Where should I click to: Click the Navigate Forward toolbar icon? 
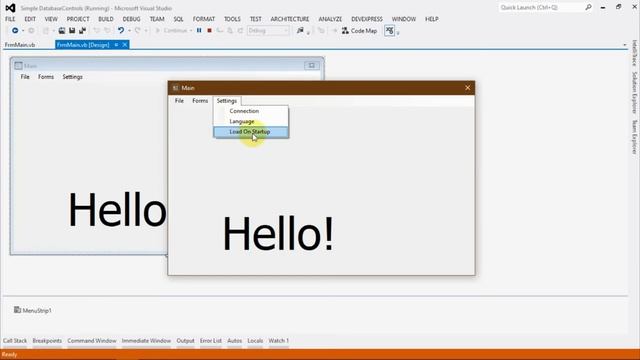pyautogui.click(x=31, y=31)
